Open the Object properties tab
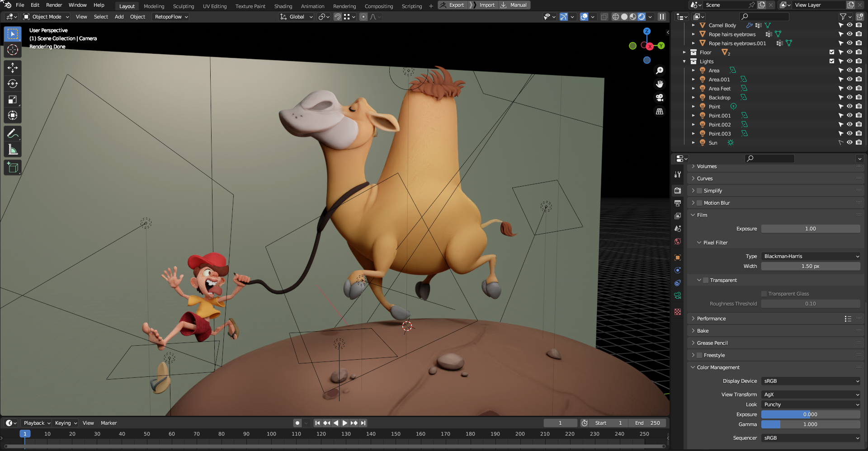The height and width of the screenshot is (451, 868). click(x=678, y=258)
